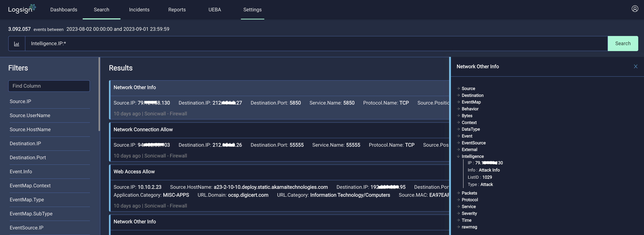The width and height of the screenshot is (644, 235).
Task: Switch to the Search tab
Action: click(102, 10)
